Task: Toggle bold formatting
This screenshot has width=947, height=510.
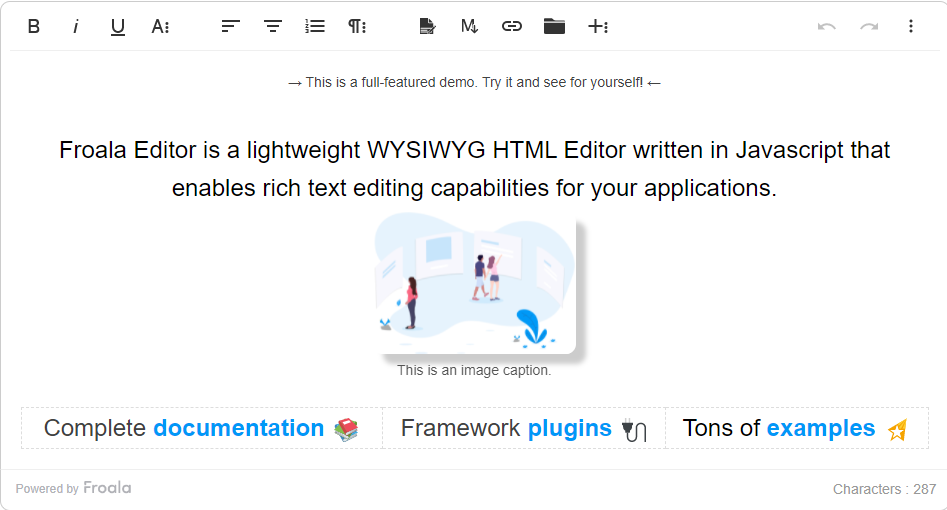Action: pyautogui.click(x=34, y=27)
